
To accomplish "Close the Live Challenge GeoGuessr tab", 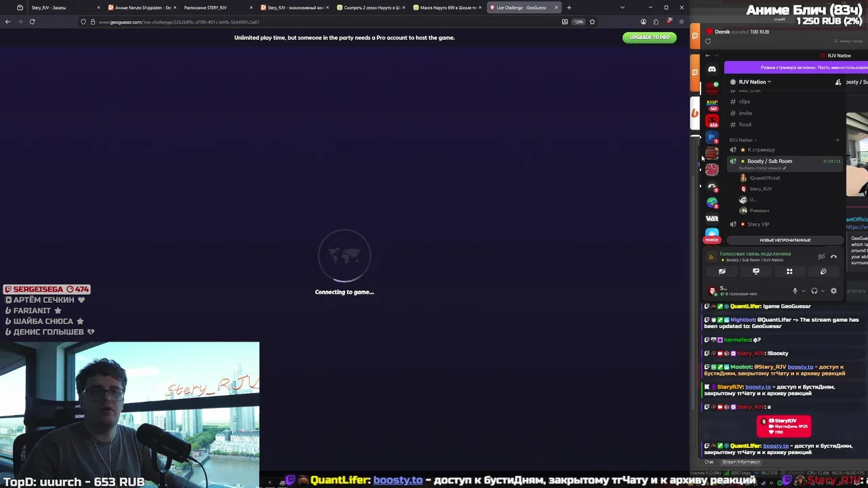I will click(556, 7).
